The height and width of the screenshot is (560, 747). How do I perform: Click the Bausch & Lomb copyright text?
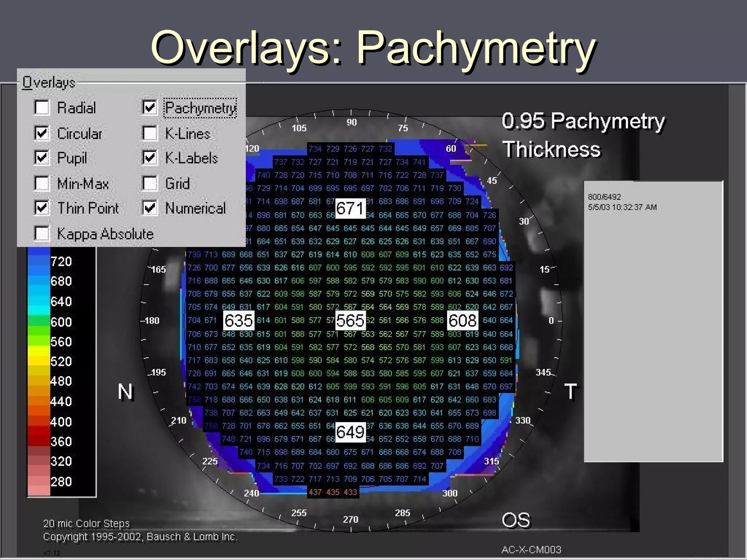point(140,537)
